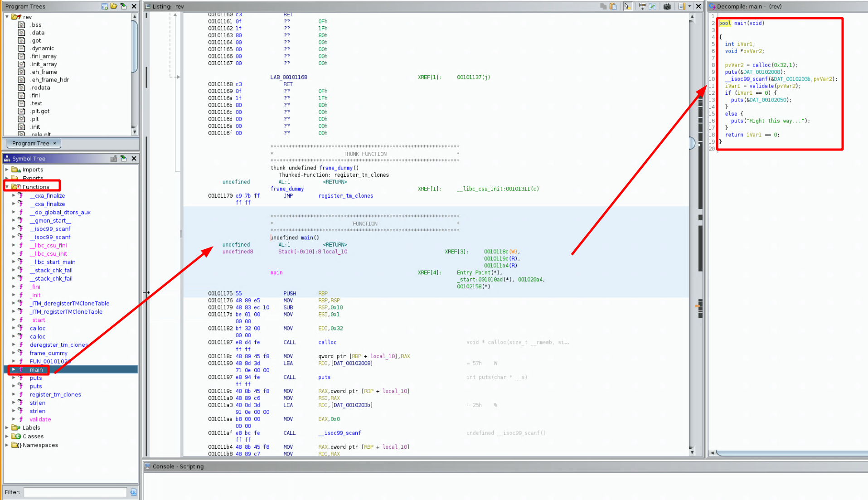Viewport: 868px width, 500px height.
Task: Open the dropdown arrow next to margin icon
Action: [x=689, y=6]
